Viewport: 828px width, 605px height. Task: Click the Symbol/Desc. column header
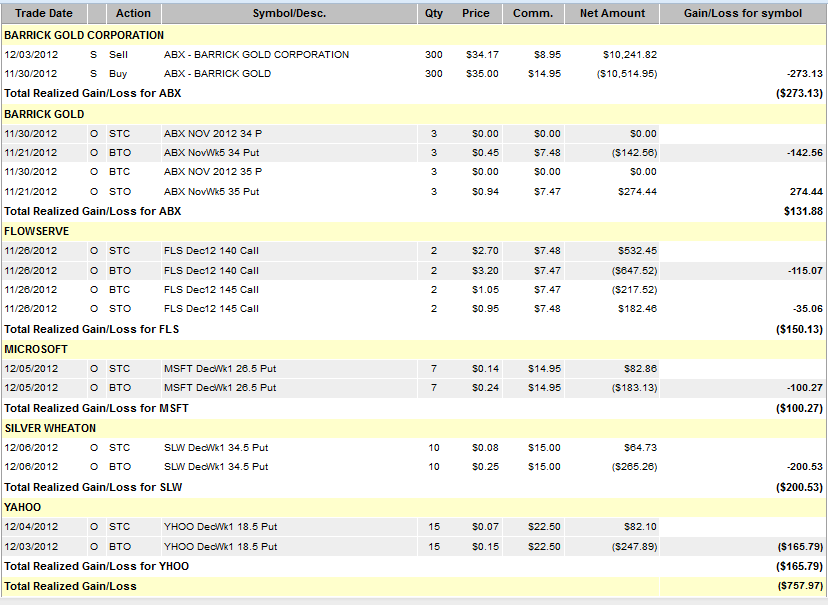click(289, 13)
